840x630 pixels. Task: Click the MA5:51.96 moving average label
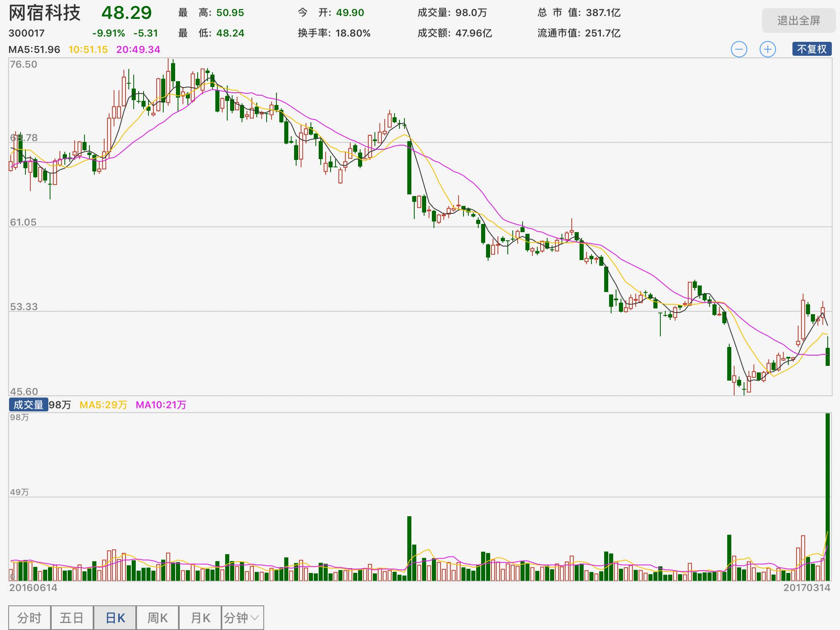coord(34,50)
